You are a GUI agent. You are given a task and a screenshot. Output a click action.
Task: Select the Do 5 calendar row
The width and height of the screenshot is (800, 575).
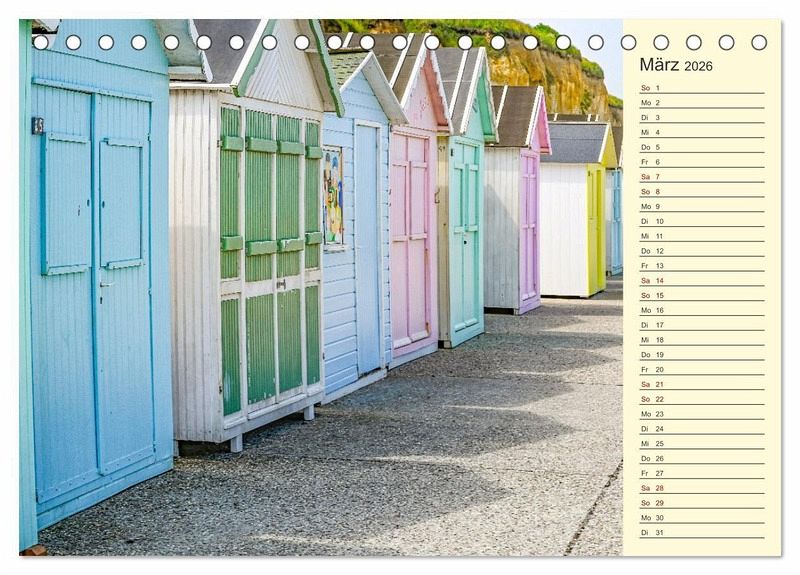tap(702, 147)
